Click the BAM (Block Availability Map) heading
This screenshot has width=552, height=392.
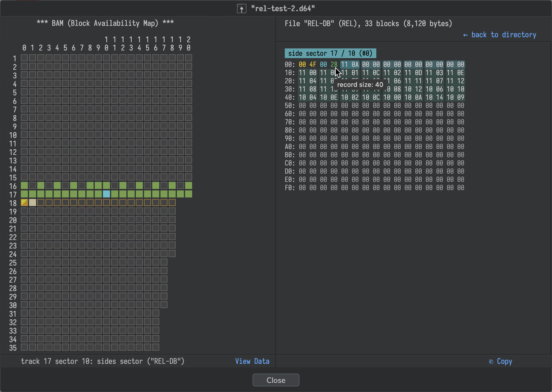click(105, 23)
